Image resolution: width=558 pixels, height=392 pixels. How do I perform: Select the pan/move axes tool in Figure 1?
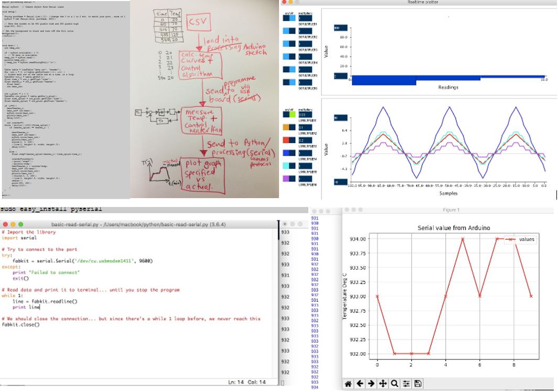(383, 384)
